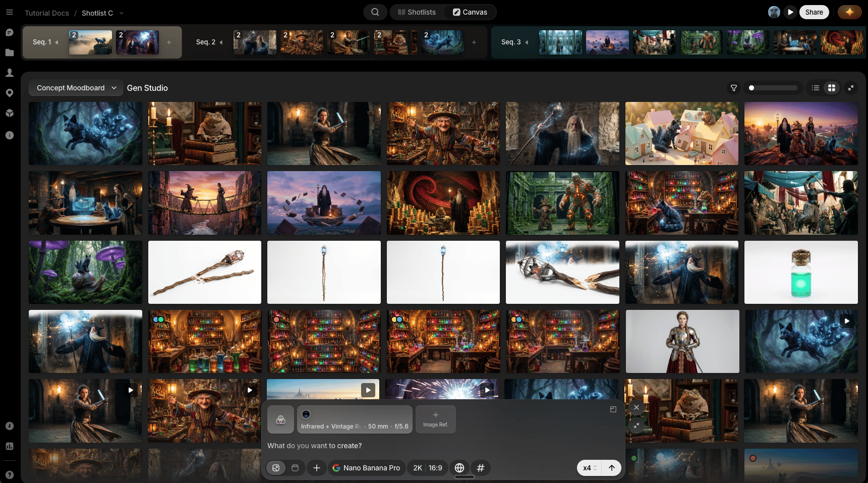Switch to grid view in Gen Studio
Viewport: 868px width, 483px height.
832,88
